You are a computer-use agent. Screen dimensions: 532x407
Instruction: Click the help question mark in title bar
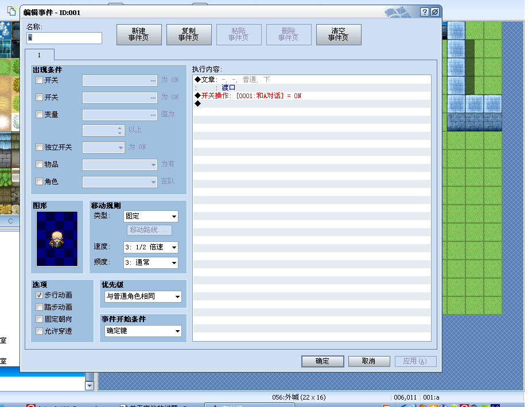[425, 12]
